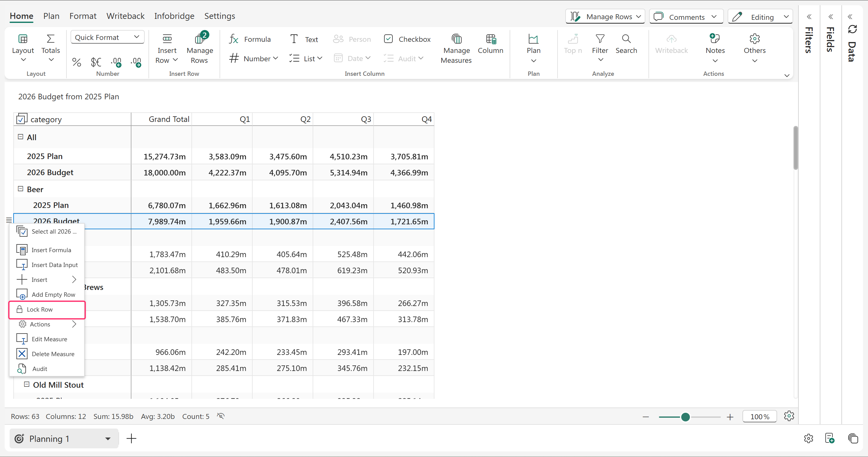Click the zoom slider handle
The image size is (868, 457).
point(685,417)
